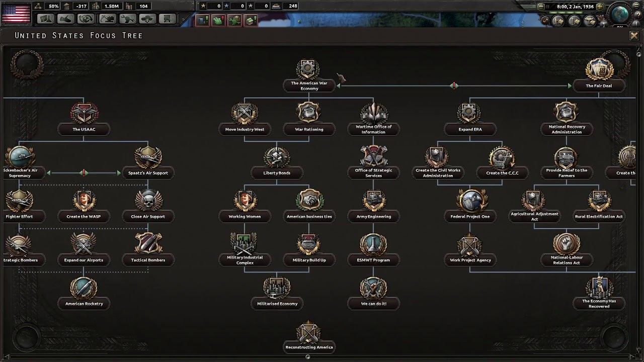Select Wartime Office of Information focus
This screenshot has width=644, height=362.
pos(373,119)
